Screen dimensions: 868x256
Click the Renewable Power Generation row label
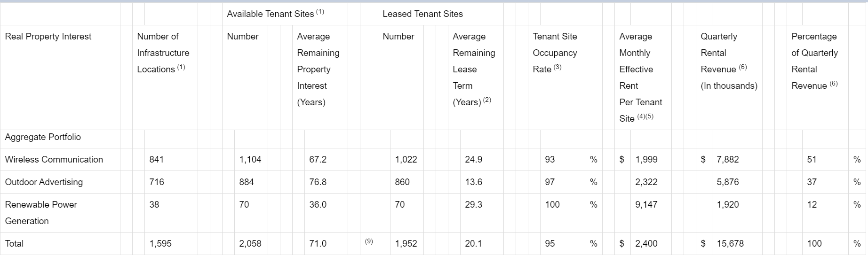[x=41, y=213]
